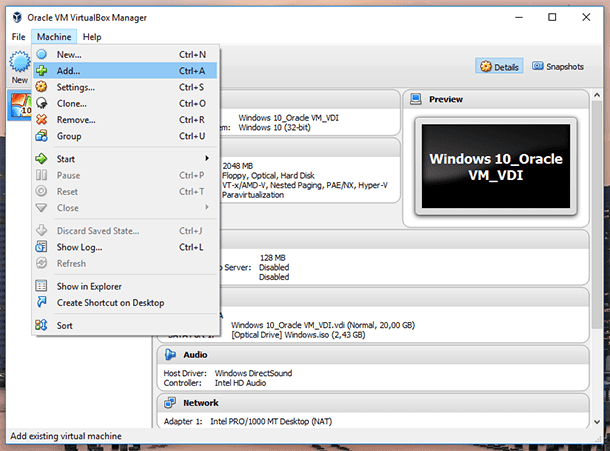Close the Machine menu via its tab
The image size is (610, 451).
point(54,37)
